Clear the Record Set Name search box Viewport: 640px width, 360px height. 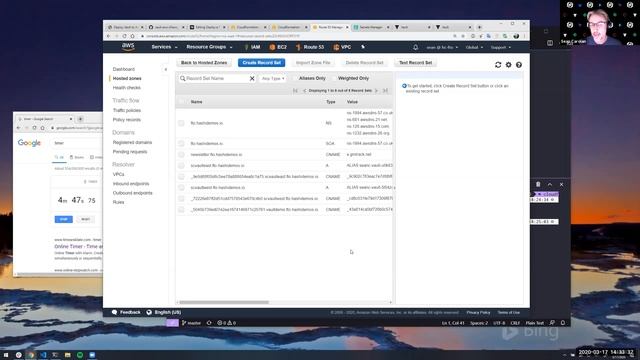(x=252, y=78)
